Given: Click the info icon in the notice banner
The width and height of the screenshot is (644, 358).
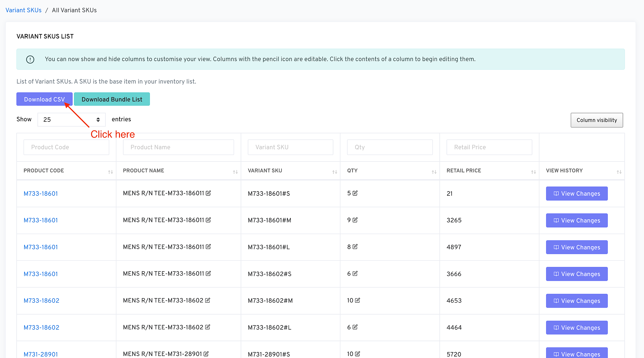Looking at the screenshot, I should click(x=30, y=59).
